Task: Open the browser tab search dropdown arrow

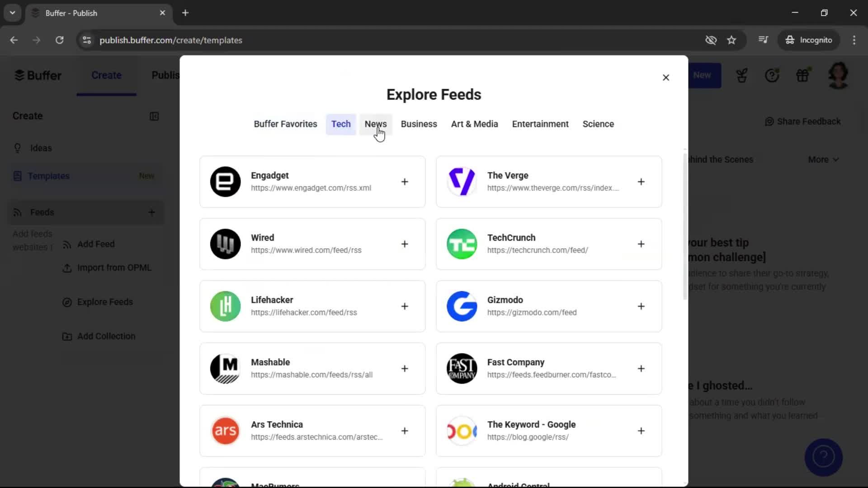Action: point(12,13)
